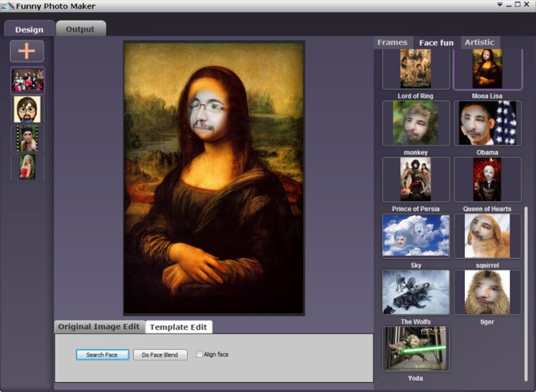Select the group photo thumbnail in sidebar

click(28, 80)
